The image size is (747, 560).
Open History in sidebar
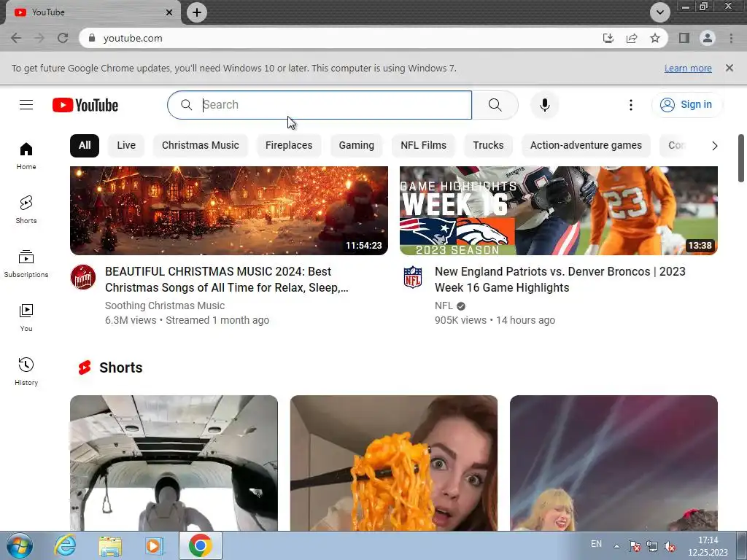(x=26, y=371)
